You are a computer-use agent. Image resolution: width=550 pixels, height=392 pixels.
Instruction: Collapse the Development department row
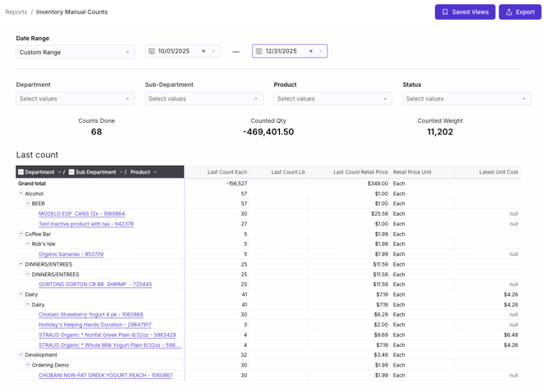[x=21, y=355]
